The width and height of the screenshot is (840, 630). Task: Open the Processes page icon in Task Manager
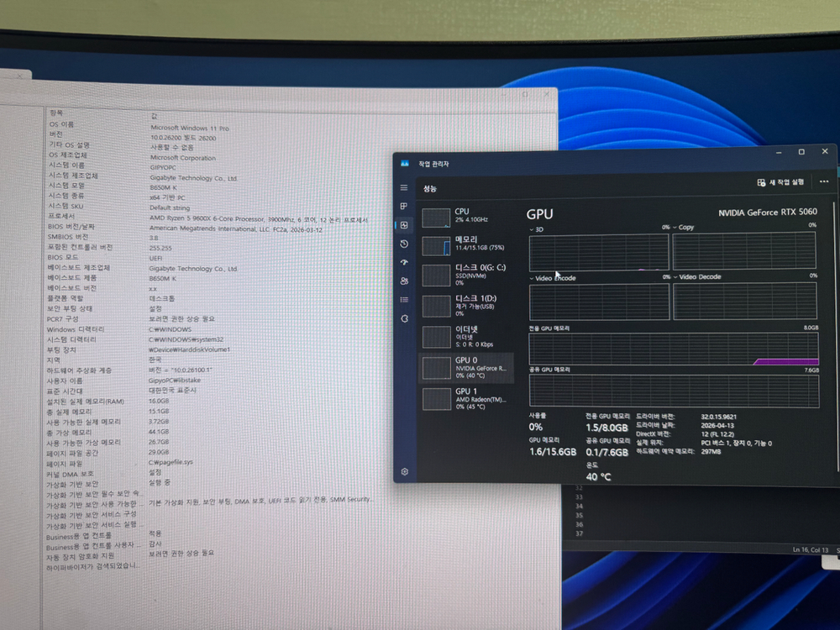coord(404,207)
